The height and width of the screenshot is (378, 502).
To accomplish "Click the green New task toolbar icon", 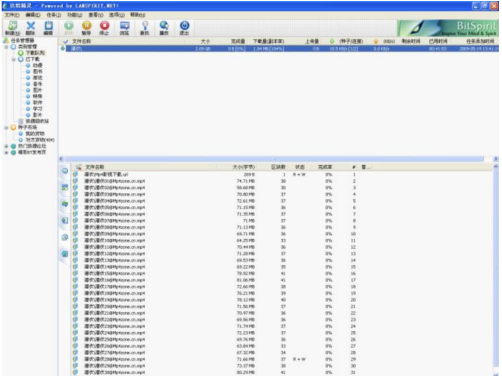I will [12, 28].
